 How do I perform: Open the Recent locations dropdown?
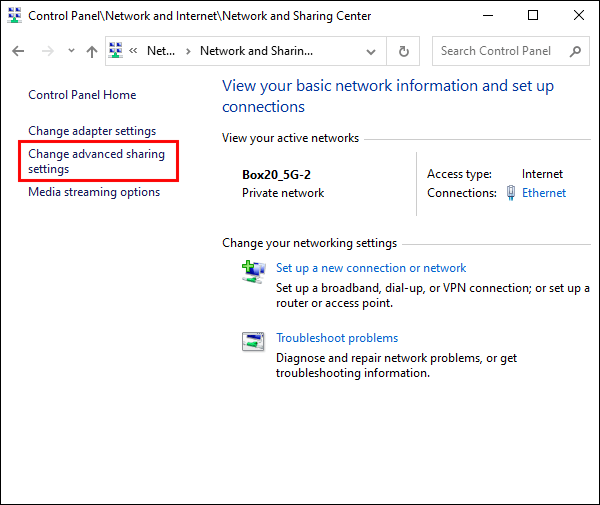71,51
